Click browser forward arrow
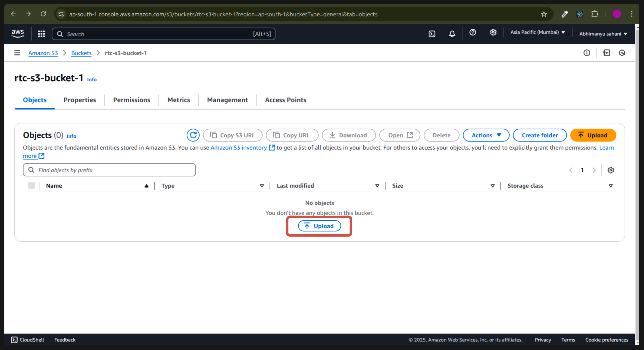Screen dimensions: 644x350 tap(28, 14)
